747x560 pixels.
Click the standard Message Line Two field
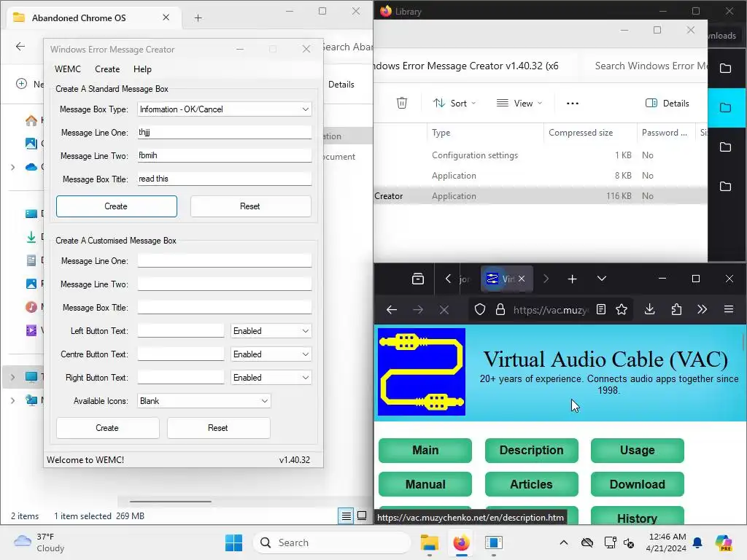pyautogui.click(x=225, y=156)
